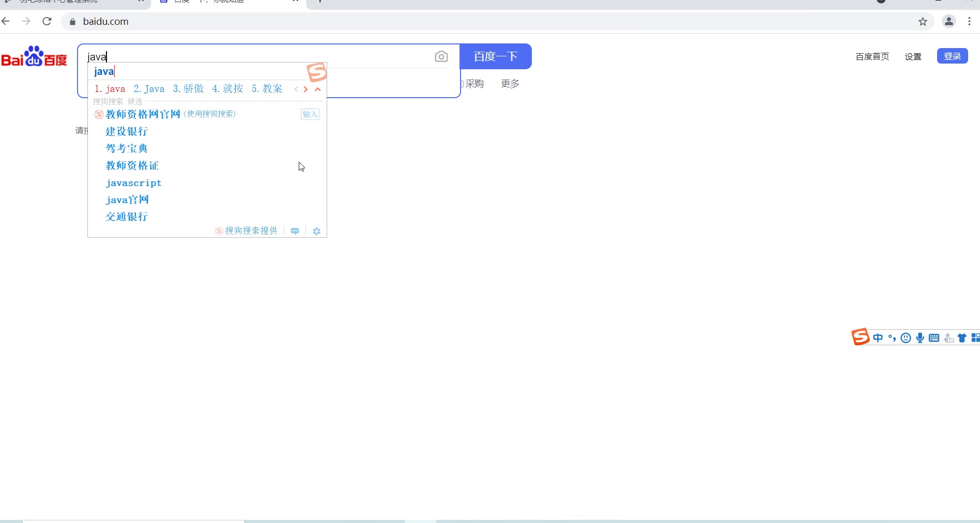Click the 登录 login button
The height and width of the screenshot is (523, 980).
[952, 56]
